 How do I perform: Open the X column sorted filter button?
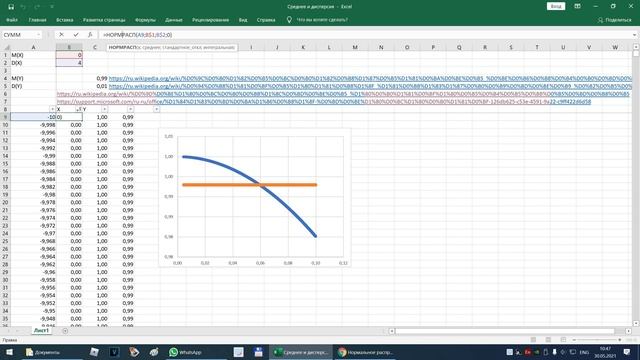point(78,109)
